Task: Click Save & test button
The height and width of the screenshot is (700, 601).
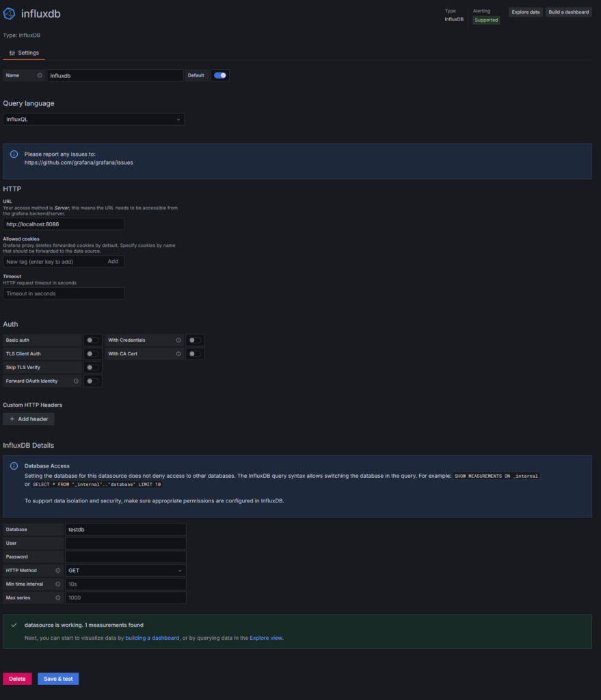Action: [58, 679]
